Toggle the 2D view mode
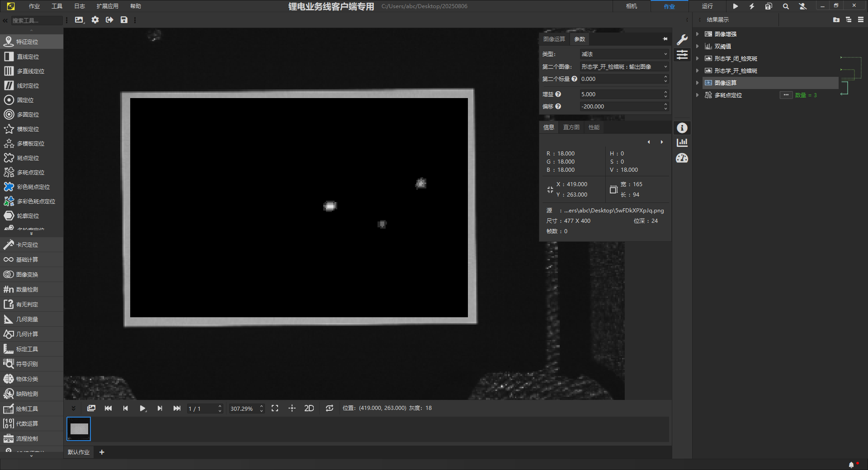 [309, 408]
